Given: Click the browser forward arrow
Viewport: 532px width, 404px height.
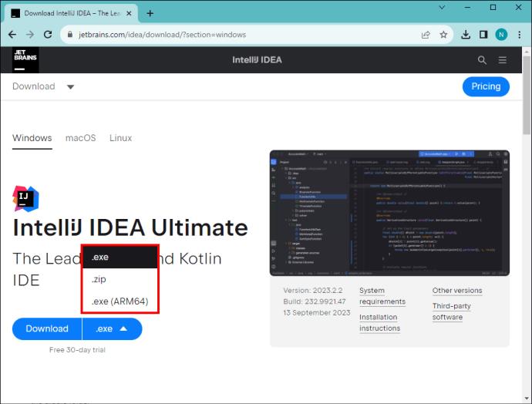Looking at the screenshot, I should [x=30, y=35].
